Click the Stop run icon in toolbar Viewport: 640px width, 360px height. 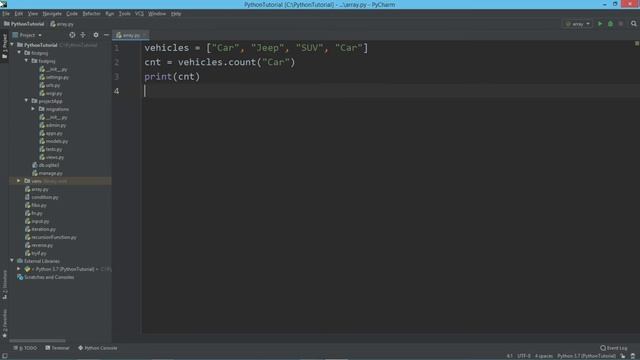point(621,24)
